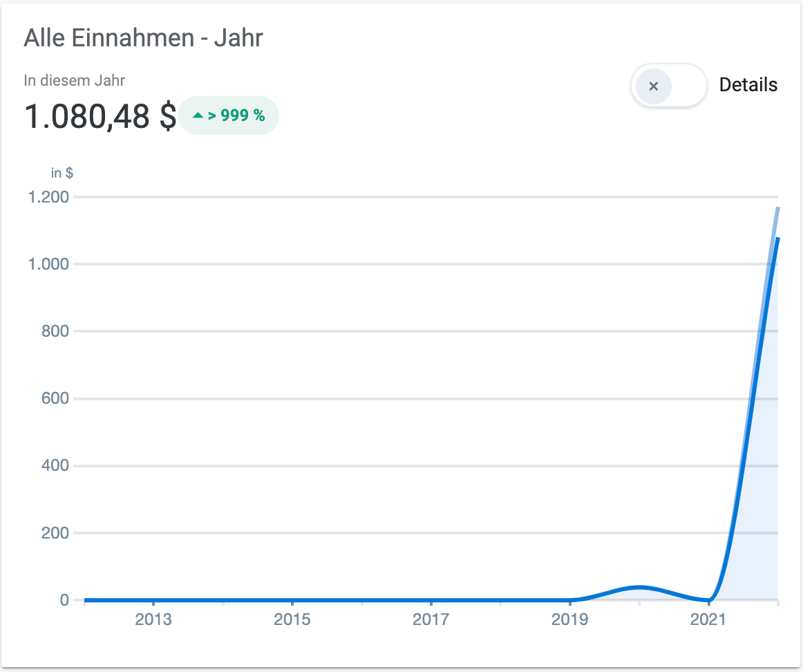Click the 1.000 y-axis label
Image resolution: width=803 pixels, height=672 pixels.
(48, 264)
